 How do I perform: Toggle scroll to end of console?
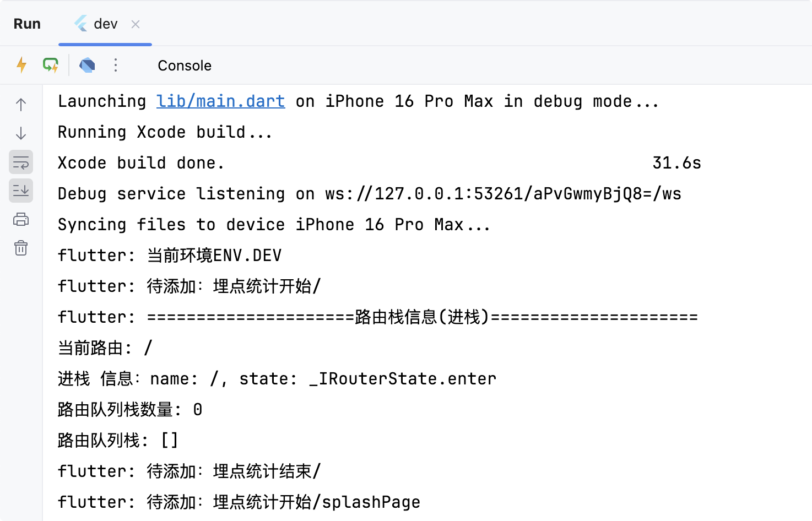(x=21, y=191)
